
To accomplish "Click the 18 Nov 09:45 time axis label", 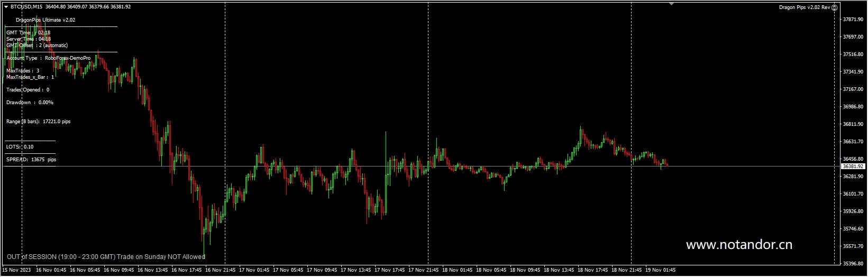I will (525, 270).
